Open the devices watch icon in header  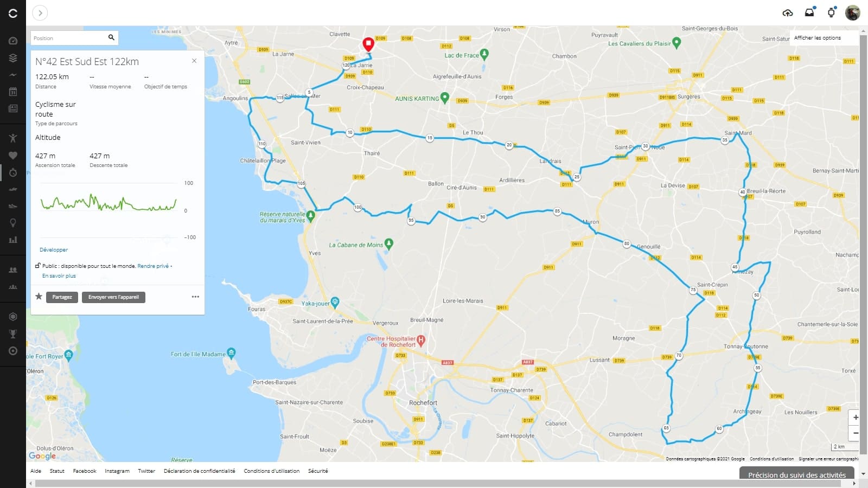tap(831, 12)
